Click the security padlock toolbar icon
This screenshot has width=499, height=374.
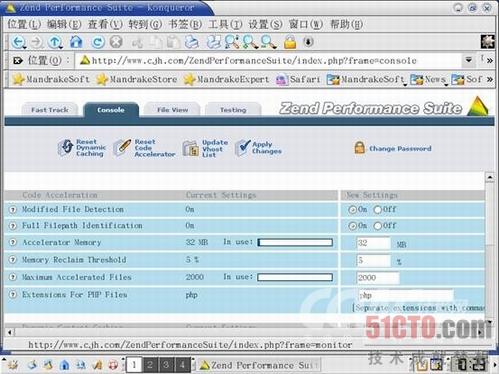tap(290, 42)
